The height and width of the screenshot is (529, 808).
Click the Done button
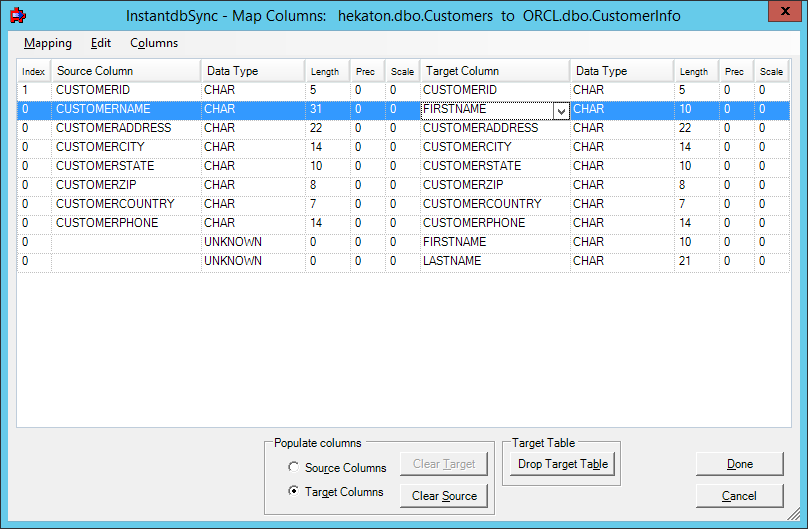(x=739, y=464)
